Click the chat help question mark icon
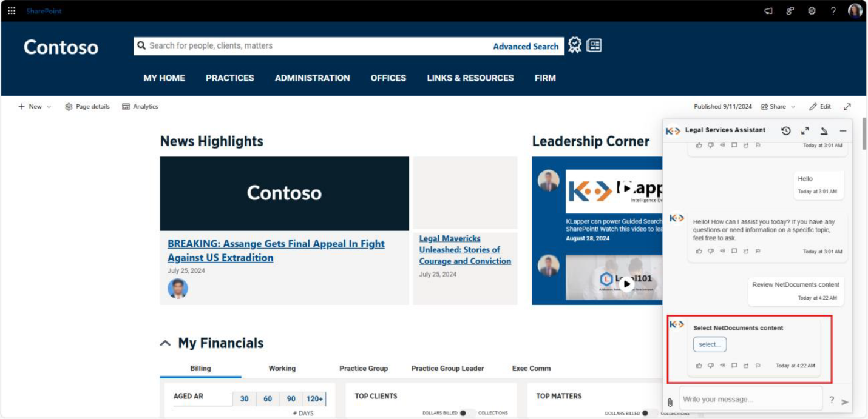 coord(832,400)
